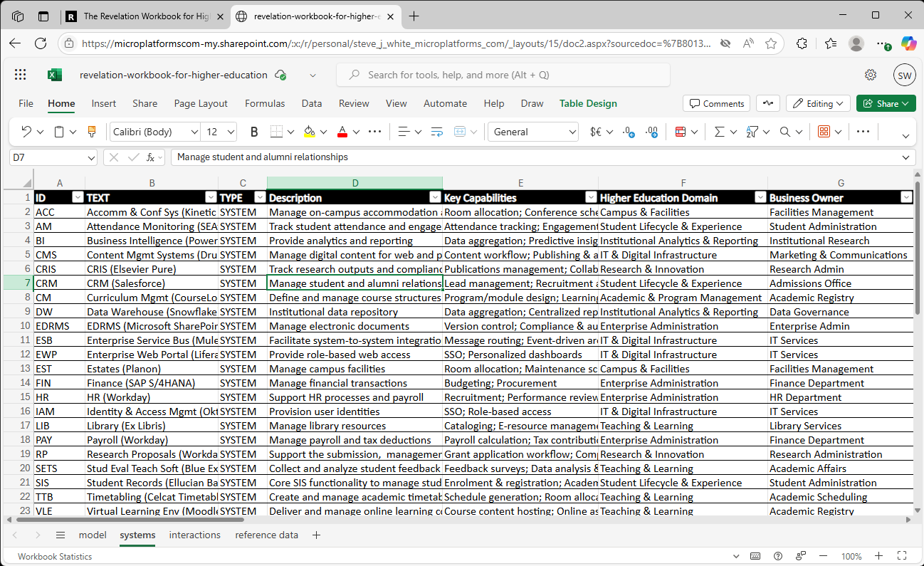The width and height of the screenshot is (924, 566).
Task: Open the General number format dropdown
Action: coord(532,132)
